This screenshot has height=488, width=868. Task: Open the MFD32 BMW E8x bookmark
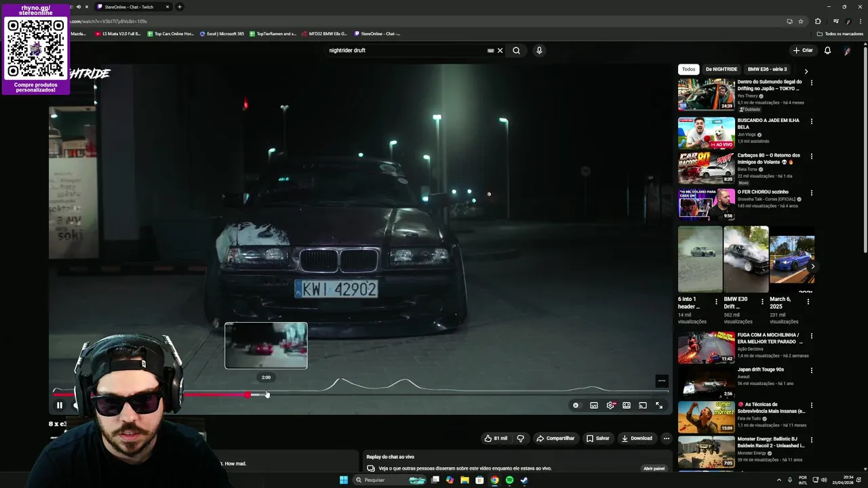324,33
